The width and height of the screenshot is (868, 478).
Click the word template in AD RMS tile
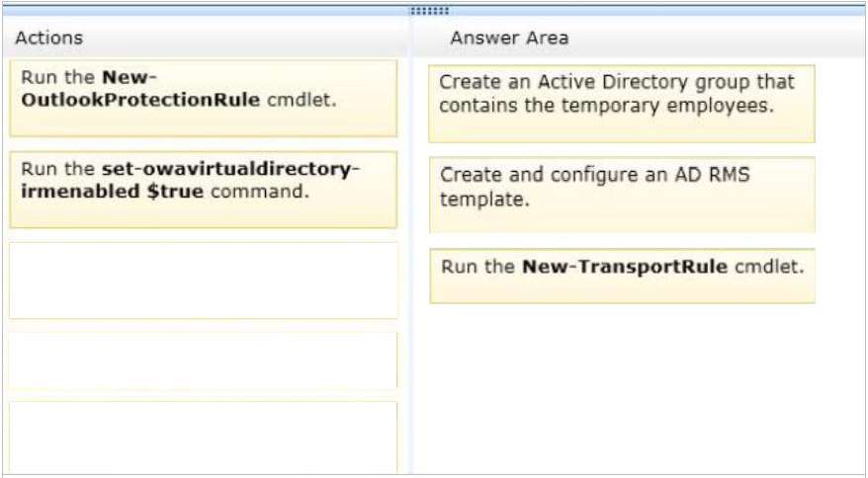coord(485,199)
